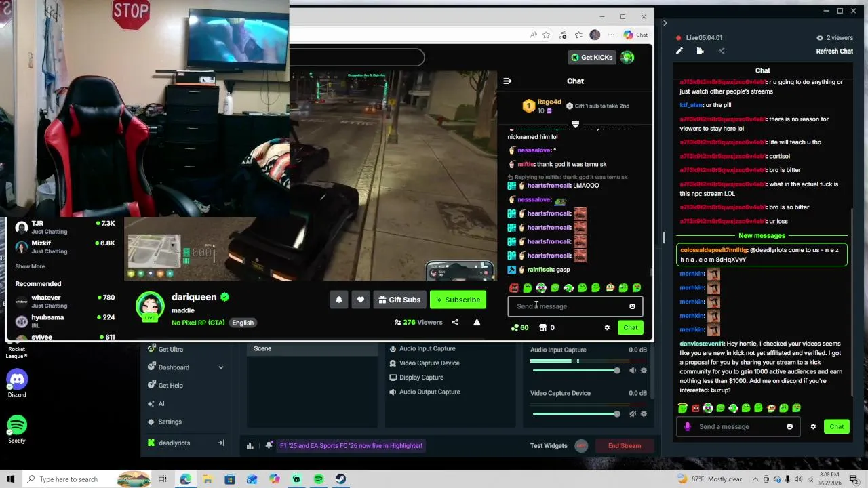Image resolution: width=868 pixels, height=488 pixels.
Task: Select the 'Scene' item in the scenes list
Action: pyautogui.click(x=313, y=349)
